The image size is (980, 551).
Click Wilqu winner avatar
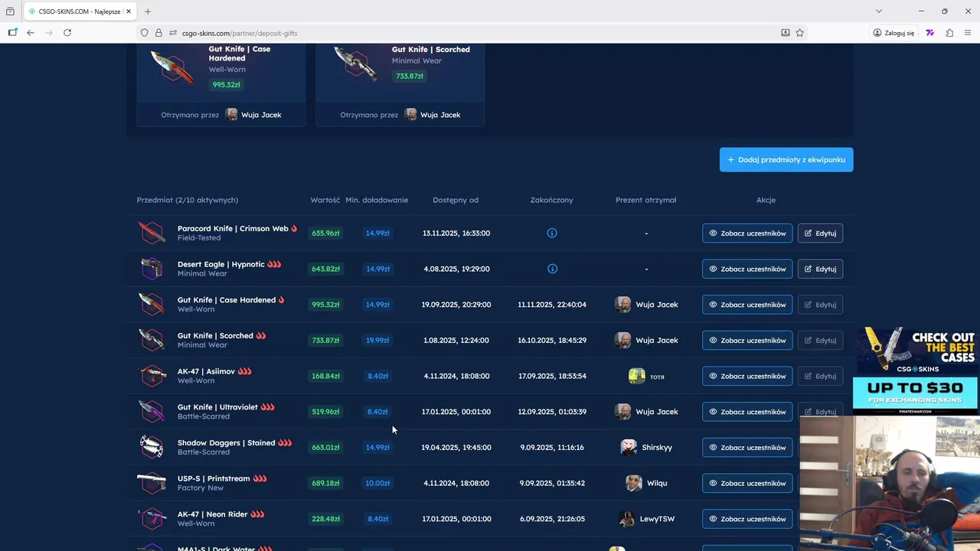coord(633,483)
